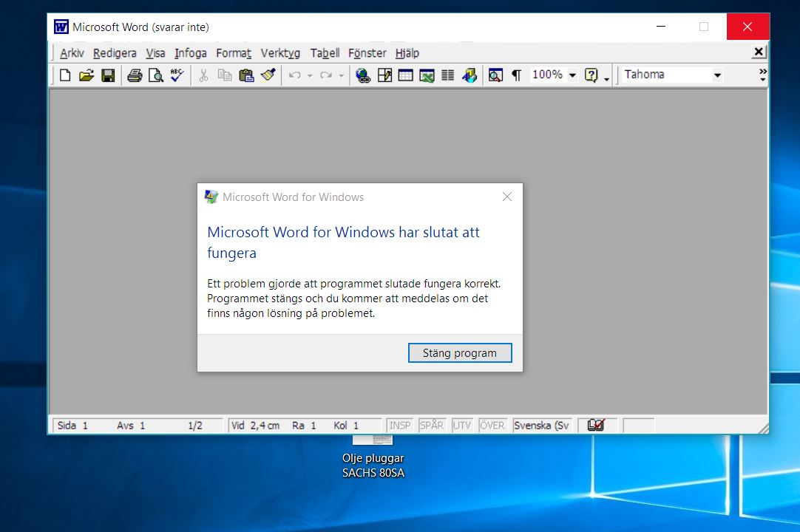This screenshot has width=800, height=532.
Task: Click the 1/2 page count in status bar
Action: point(195,425)
